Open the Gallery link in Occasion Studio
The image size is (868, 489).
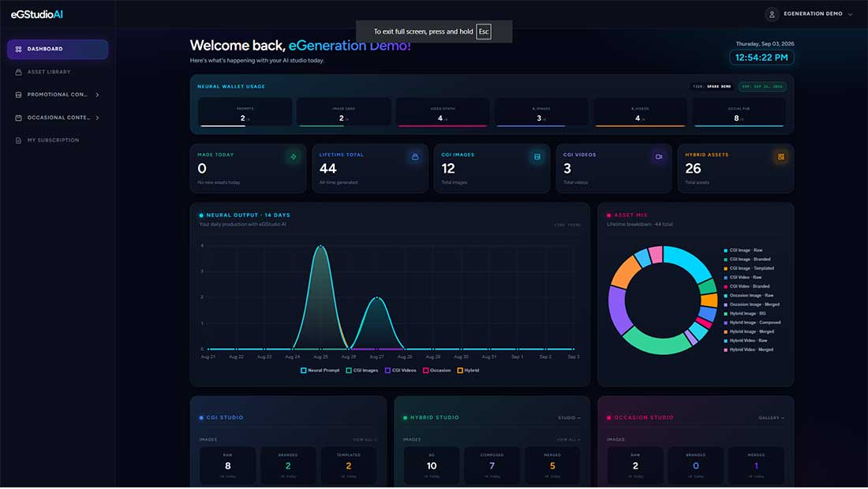coord(771,418)
